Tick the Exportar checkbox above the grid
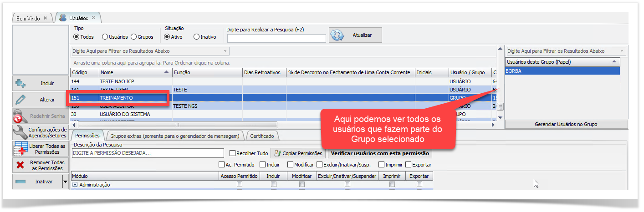The width and height of the screenshot is (644, 212). [x=409, y=165]
